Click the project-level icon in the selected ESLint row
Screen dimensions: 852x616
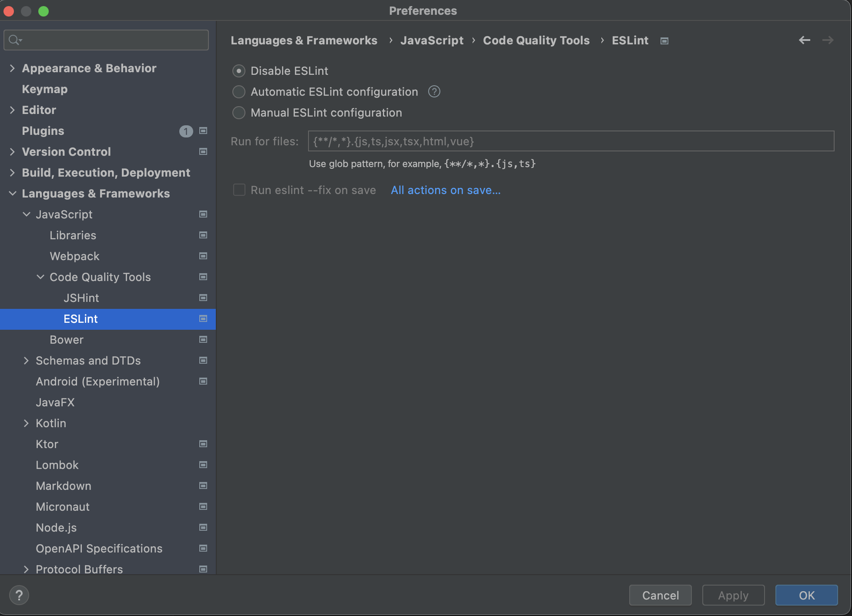(x=203, y=318)
